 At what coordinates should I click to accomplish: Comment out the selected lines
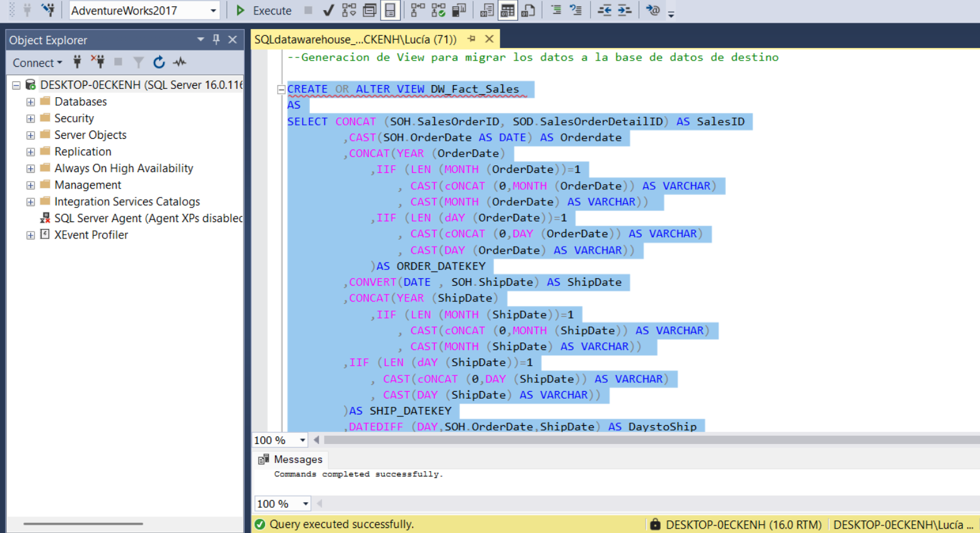[556, 10]
